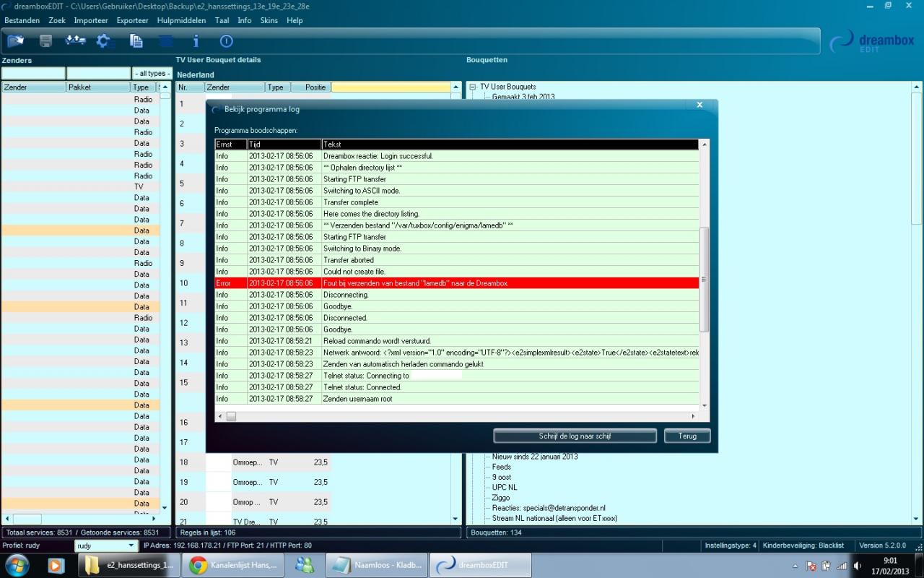Click the Tijd column header in log
924x578 pixels.
coord(284,144)
